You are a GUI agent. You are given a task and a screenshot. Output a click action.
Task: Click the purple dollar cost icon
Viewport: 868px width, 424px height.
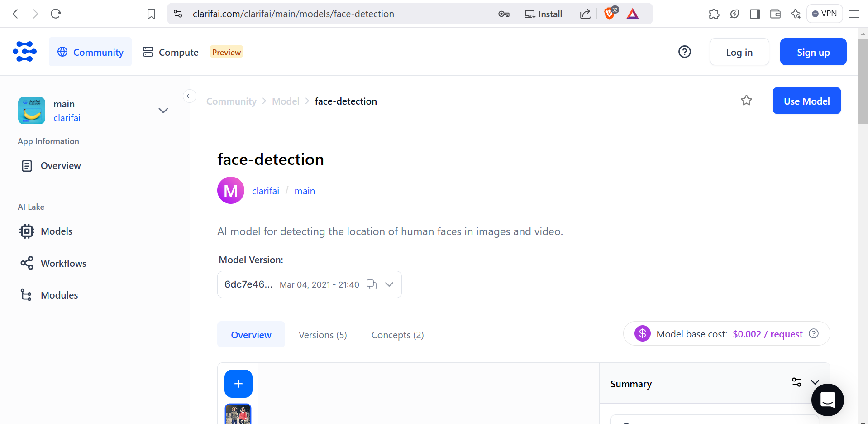pos(642,334)
